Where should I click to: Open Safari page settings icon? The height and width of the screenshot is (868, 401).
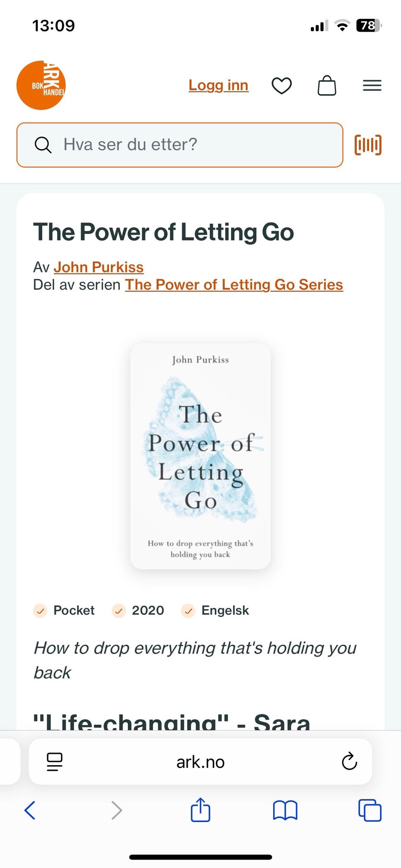pos(55,762)
